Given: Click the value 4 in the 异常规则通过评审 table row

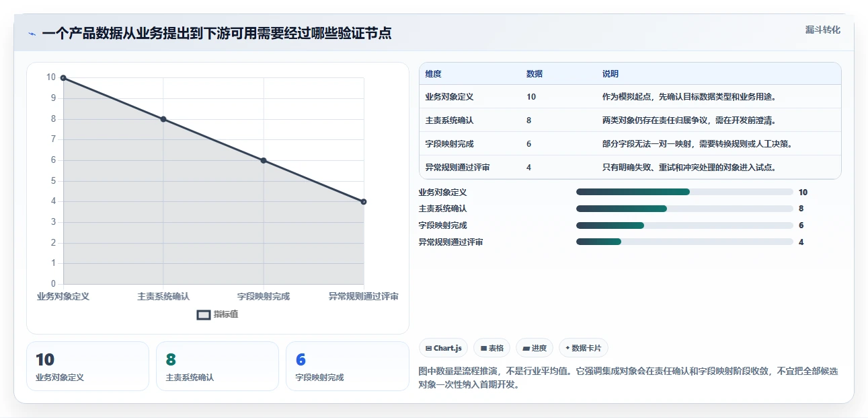Looking at the screenshot, I should tap(529, 168).
